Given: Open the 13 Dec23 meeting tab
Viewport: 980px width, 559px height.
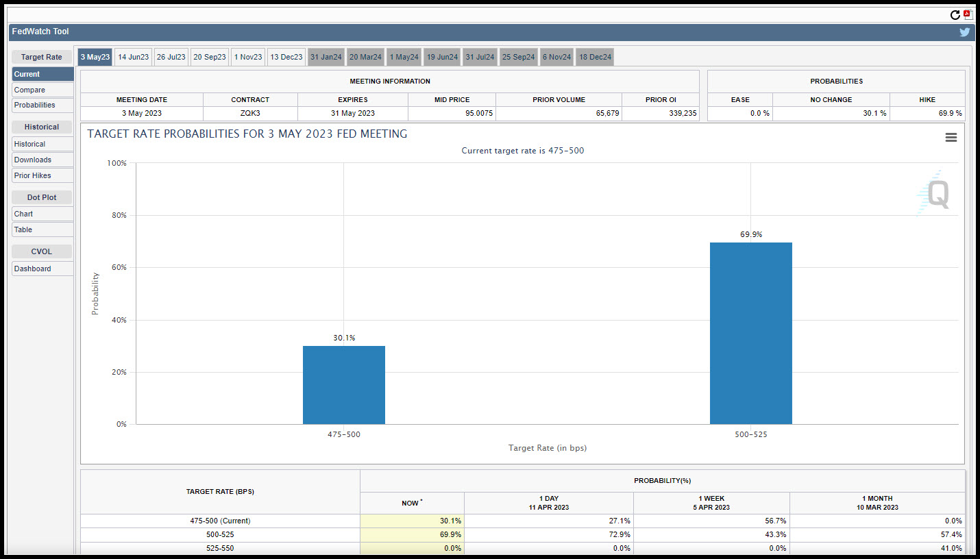Looking at the screenshot, I should coord(286,57).
